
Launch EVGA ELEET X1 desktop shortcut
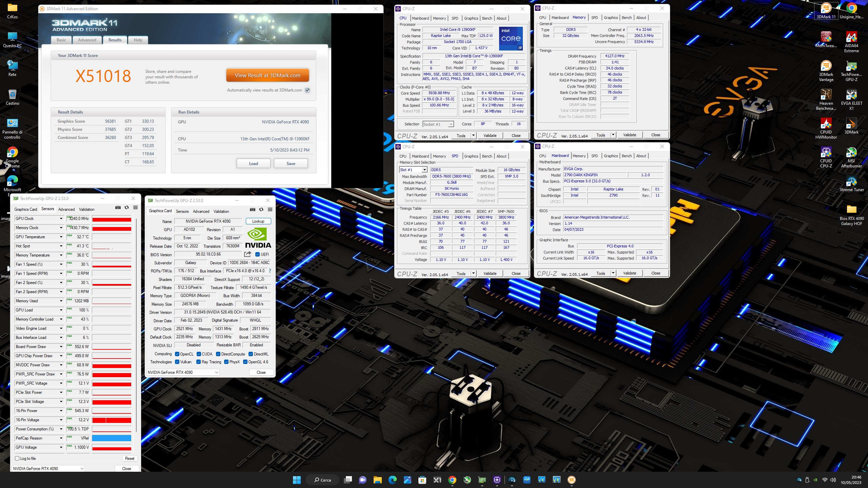(851, 100)
